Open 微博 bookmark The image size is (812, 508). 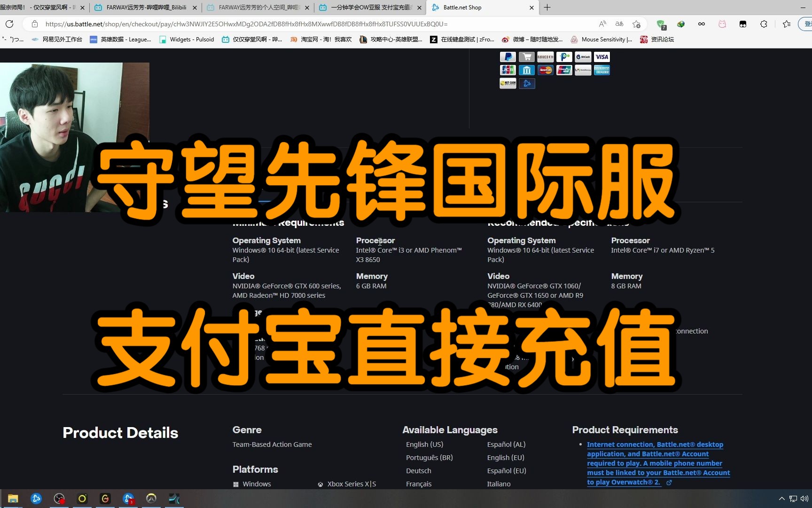(x=532, y=40)
